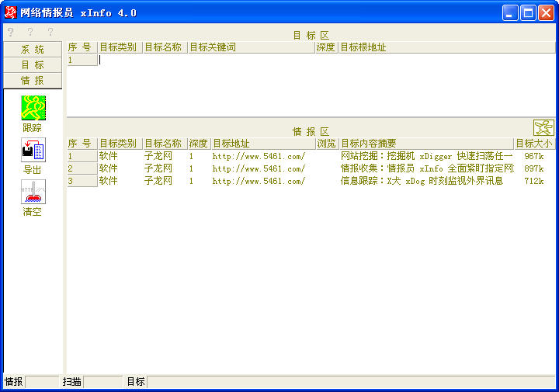
Task: Click the second question mark toolbar icon
Action: 30,32
